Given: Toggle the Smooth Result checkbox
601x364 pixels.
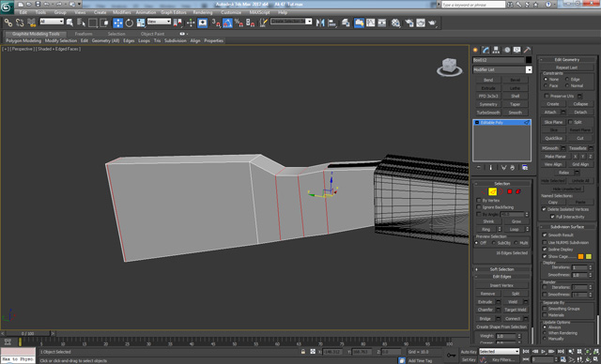Looking at the screenshot, I should coord(545,235).
